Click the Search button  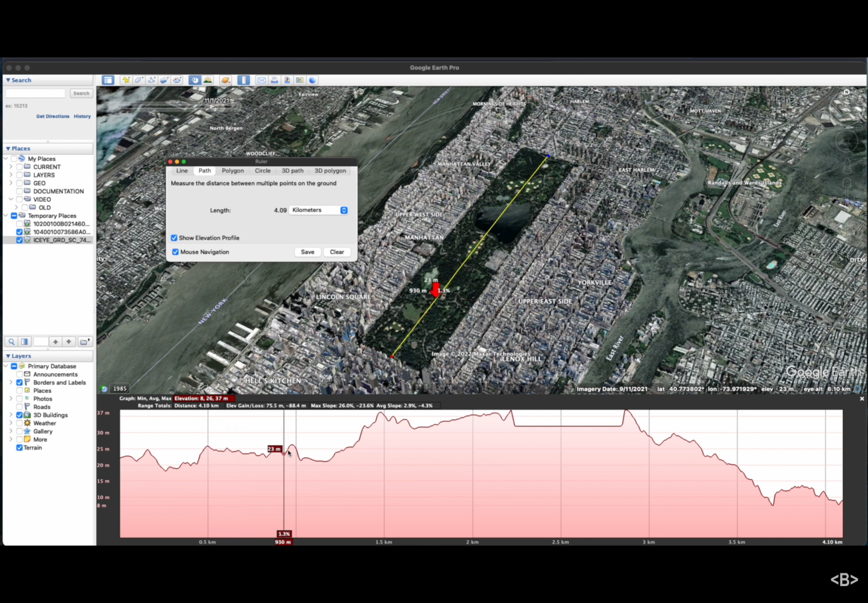(x=81, y=93)
